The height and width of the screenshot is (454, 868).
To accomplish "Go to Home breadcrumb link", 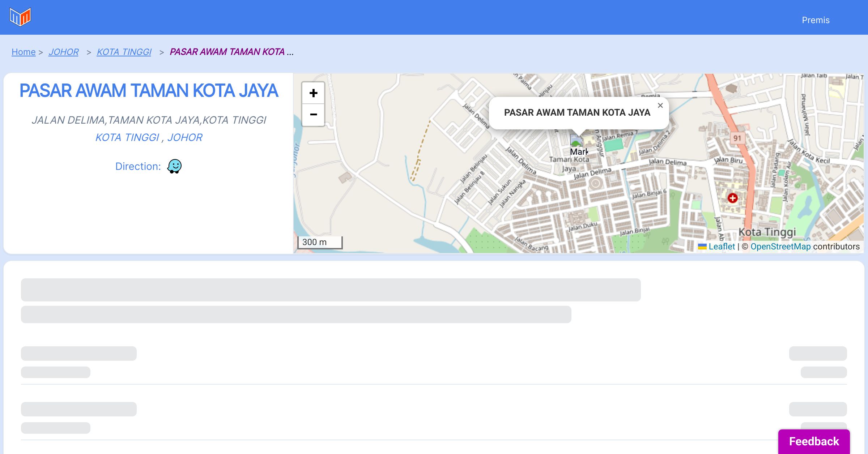I will [24, 52].
